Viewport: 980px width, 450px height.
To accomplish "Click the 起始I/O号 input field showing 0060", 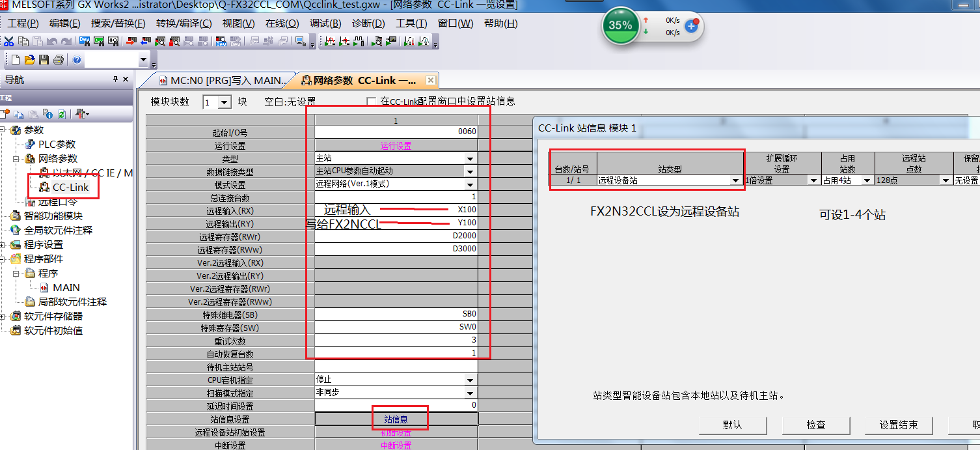I will click(x=396, y=132).
